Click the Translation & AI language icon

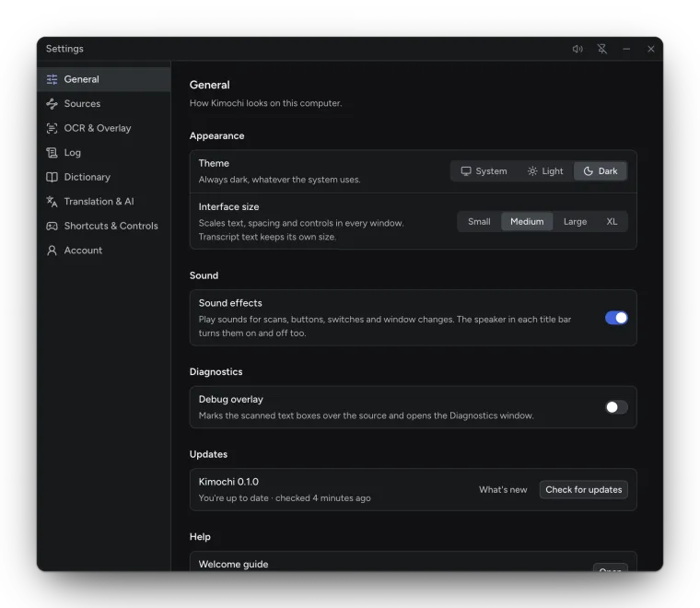click(x=52, y=202)
